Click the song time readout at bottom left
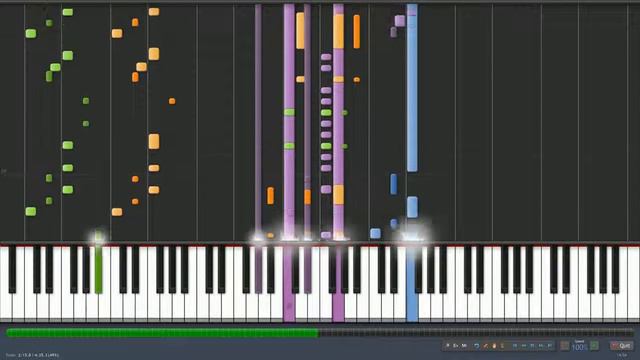This screenshot has width=640, height=360. tap(32, 355)
